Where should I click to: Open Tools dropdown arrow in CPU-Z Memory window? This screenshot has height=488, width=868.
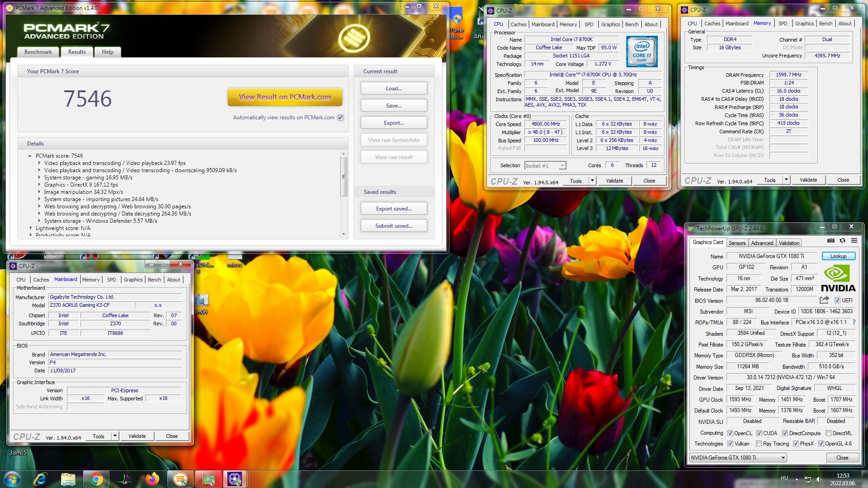click(x=786, y=180)
